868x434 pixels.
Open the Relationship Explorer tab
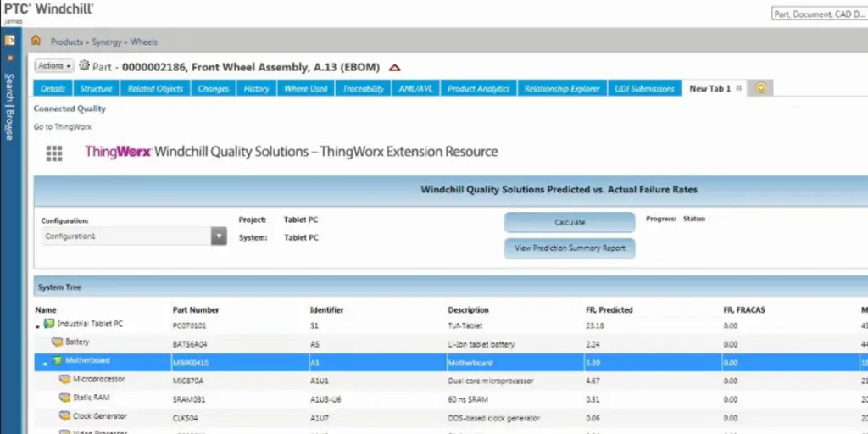click(563, 88)
